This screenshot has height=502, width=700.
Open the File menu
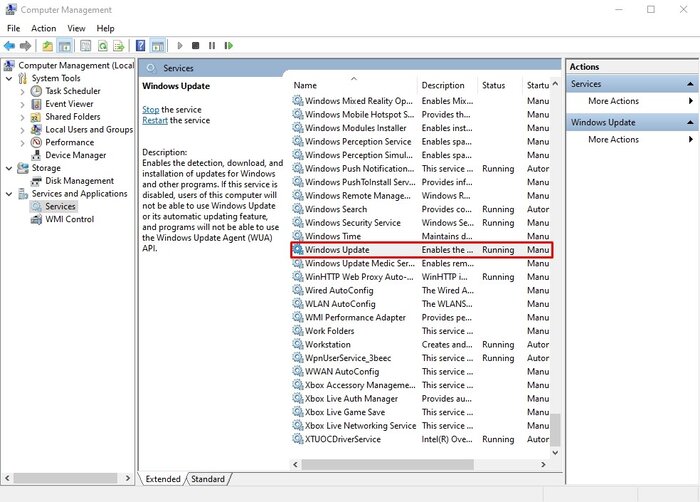click(x=13, y=28)
